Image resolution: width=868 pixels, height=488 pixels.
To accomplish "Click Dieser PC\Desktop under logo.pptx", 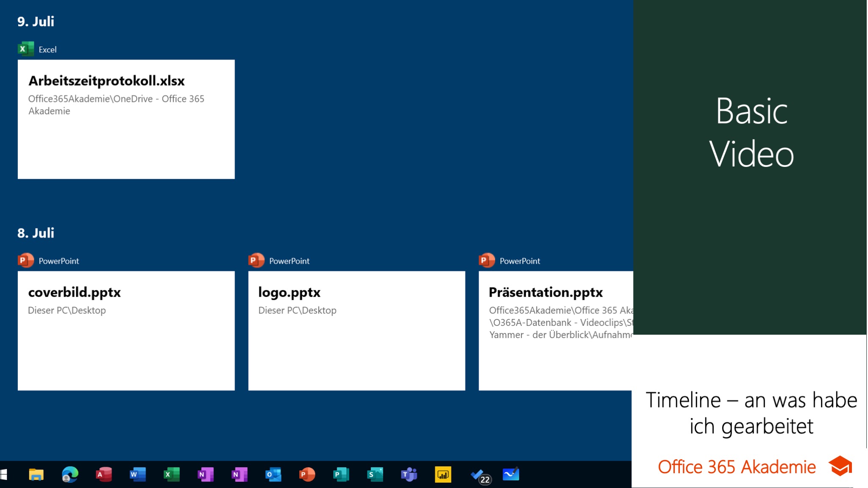I will tap(298, 310).
